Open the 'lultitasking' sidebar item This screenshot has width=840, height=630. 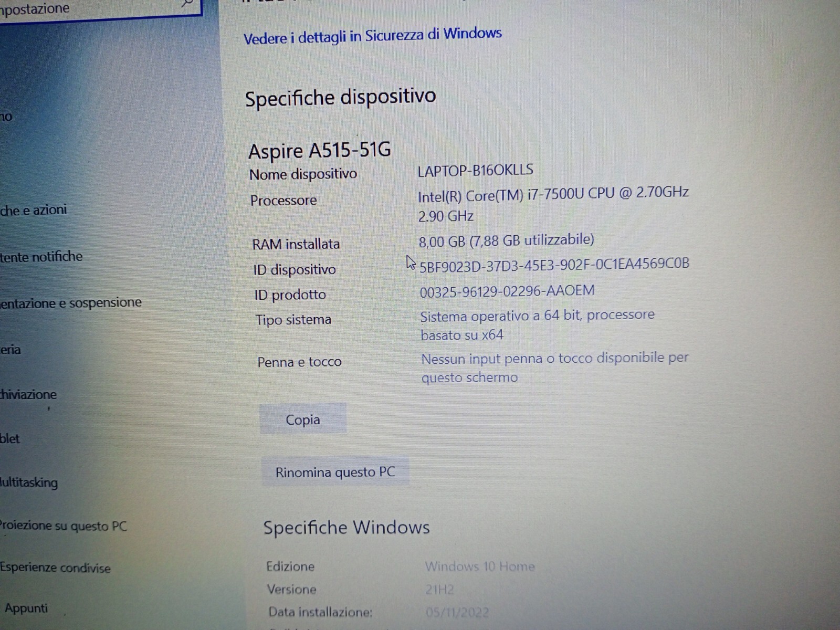click(29, 482)
